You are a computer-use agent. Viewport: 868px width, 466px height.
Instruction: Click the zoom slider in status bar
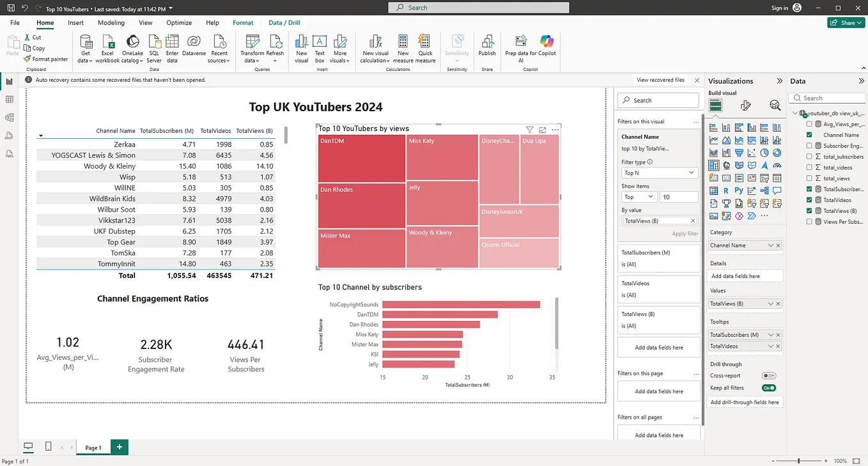point(798,461)
